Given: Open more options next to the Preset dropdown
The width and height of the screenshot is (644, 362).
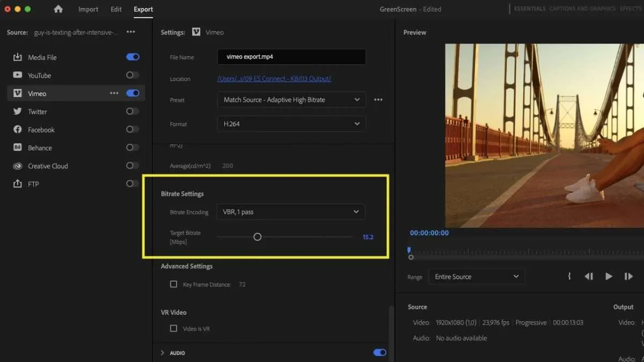Looking at the screenshot, I should pyautogui.click(x=378, y=99).
